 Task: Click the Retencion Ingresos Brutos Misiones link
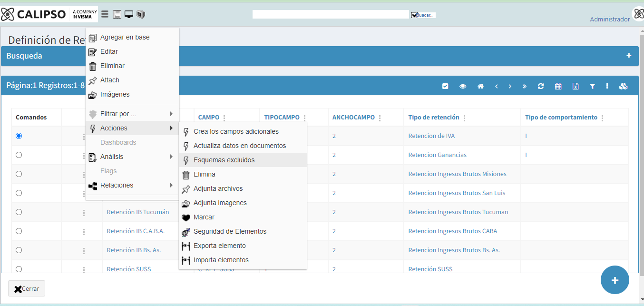(457, 174)
